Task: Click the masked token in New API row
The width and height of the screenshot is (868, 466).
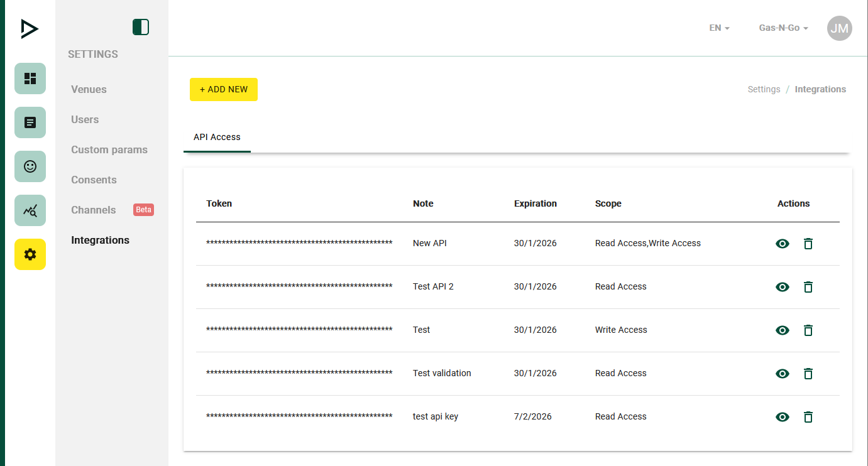Action: point(299,242)
